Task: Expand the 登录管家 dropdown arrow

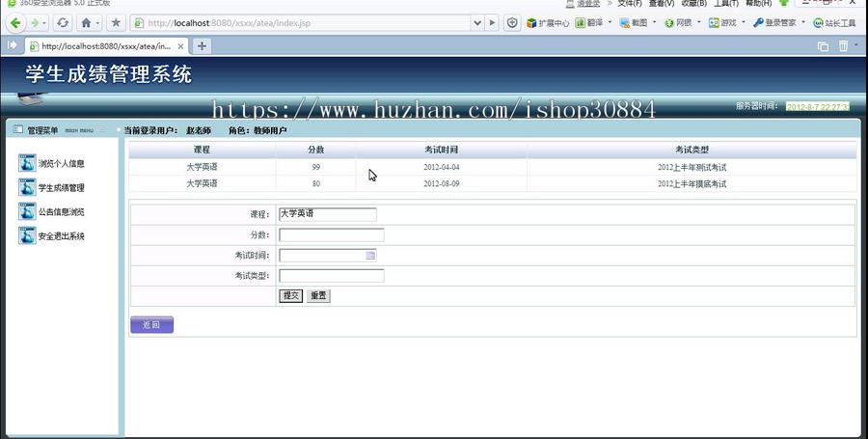Action: [803, 23]
